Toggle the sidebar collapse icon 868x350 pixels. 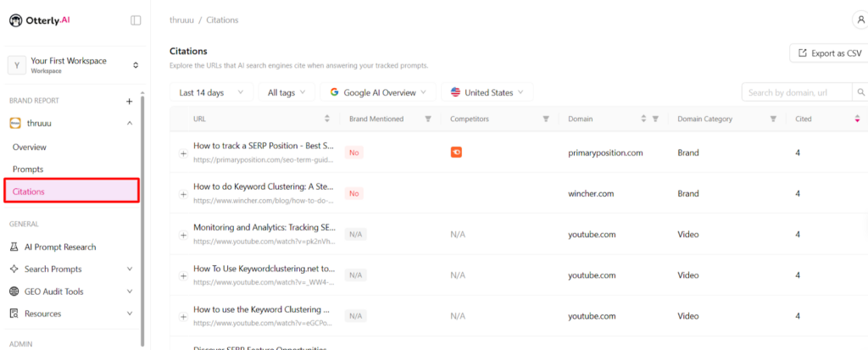click(136, 20)
